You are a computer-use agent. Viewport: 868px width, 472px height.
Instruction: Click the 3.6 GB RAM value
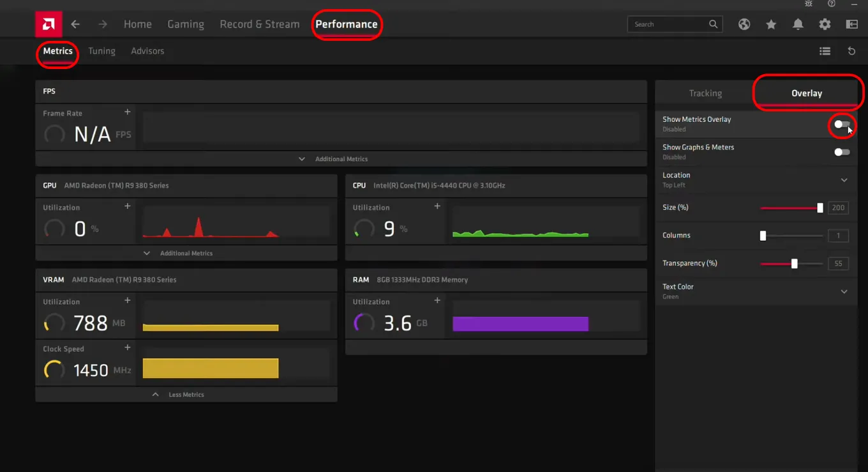398,323
